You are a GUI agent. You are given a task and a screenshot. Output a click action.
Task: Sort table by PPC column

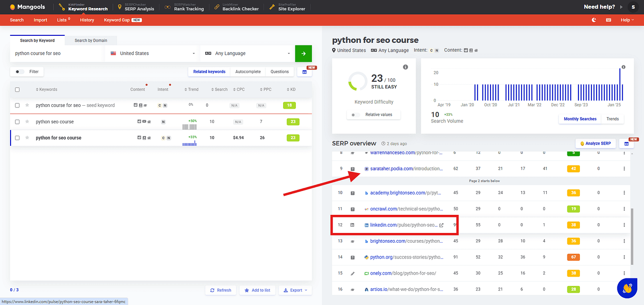tap(265, 89)
